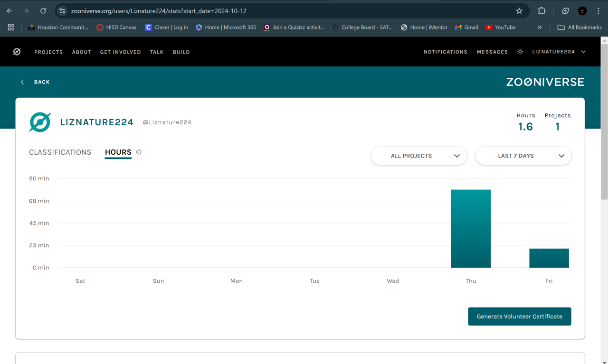608x364 pixels.
Task: Open the TALK menu
Action: 157,52
